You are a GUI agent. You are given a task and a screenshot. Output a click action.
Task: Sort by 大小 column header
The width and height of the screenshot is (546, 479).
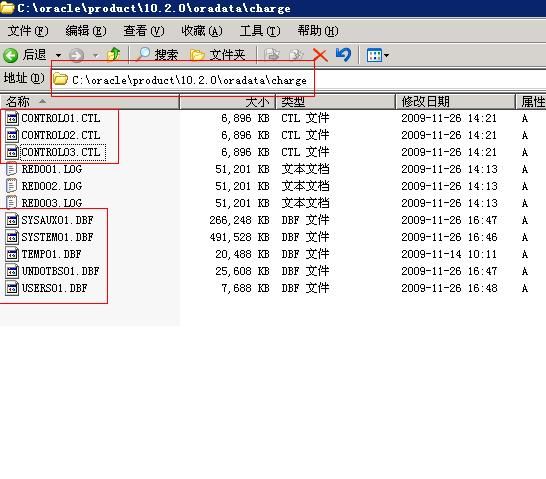point(227,102)
